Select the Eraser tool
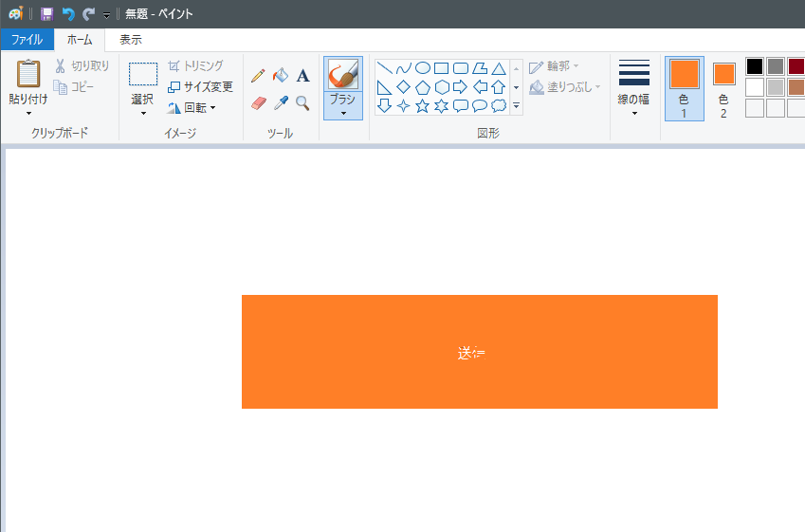 (259, 103)
